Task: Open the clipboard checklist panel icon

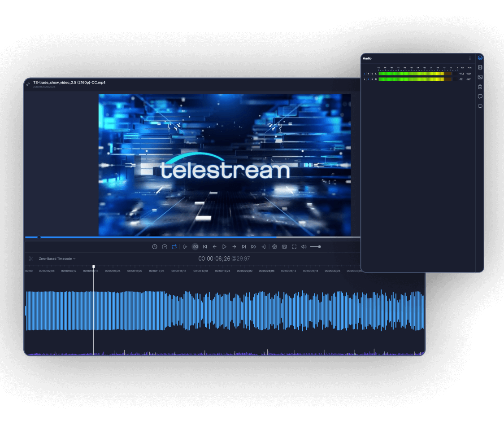Action: point(480,87)
